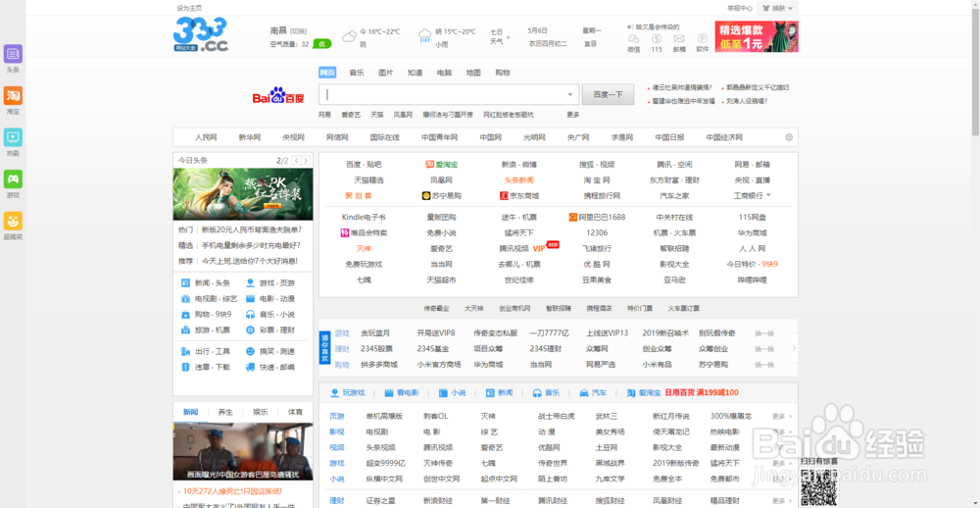Click the 旅游·机票 category icon
The height and width of the screenshot is (508, 980).
185,330
